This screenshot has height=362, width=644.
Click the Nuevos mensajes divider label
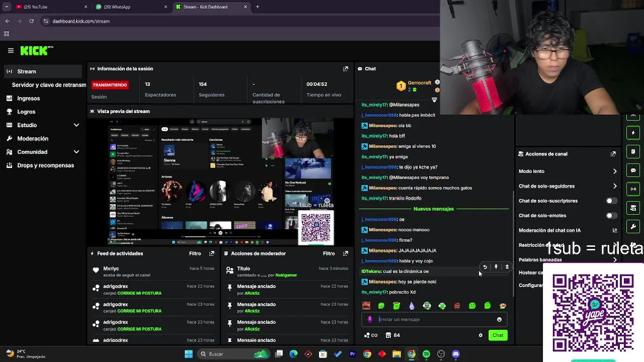coord(434,209)
